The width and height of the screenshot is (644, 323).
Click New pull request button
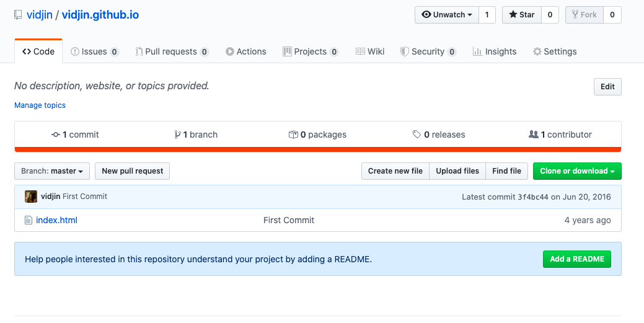pos(132,171)
